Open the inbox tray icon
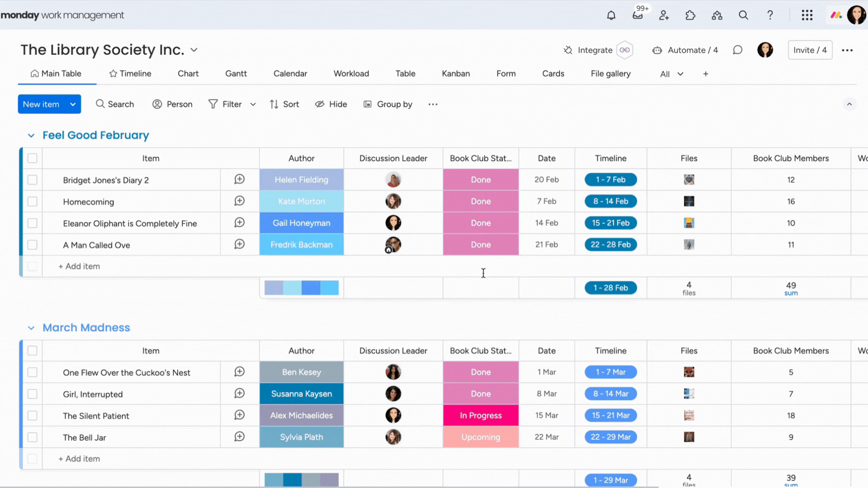This screenshot has width=868, height=488. (637, 15)
